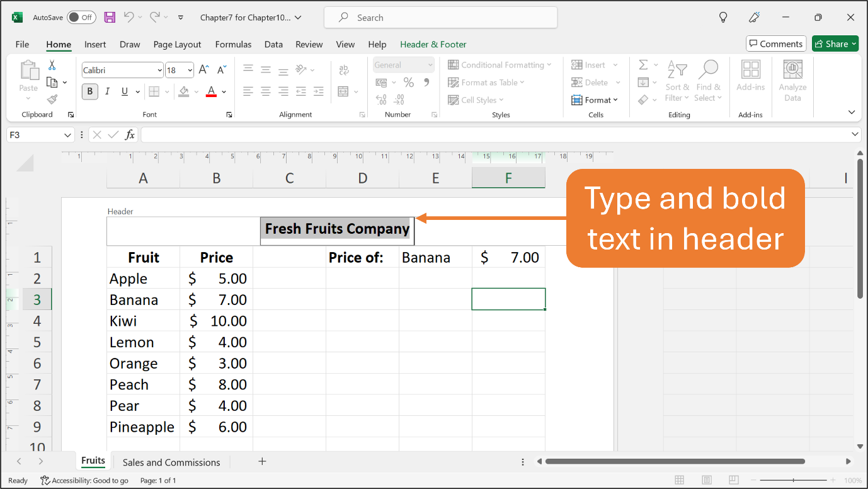Click the Copy icon in Clipboard
This screenshot has width=868, height=489.
click(x=52, y=82)
